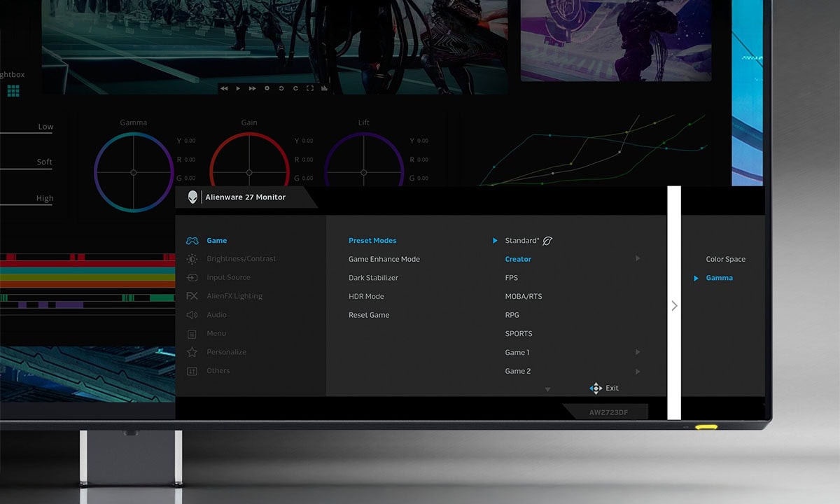This screenshot has width=840, height=504.
Task: Select the Game 2 preset
Action: tap(518, 371)
